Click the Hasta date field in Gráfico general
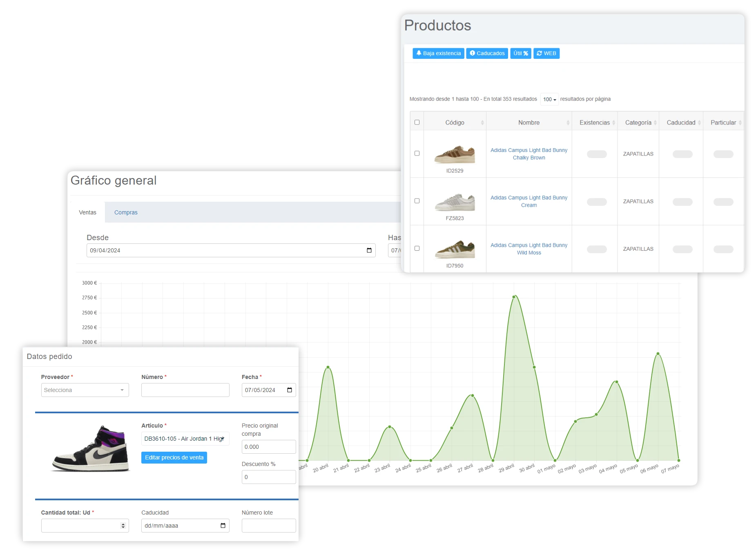The image size is (756, 555). [395, 250]
